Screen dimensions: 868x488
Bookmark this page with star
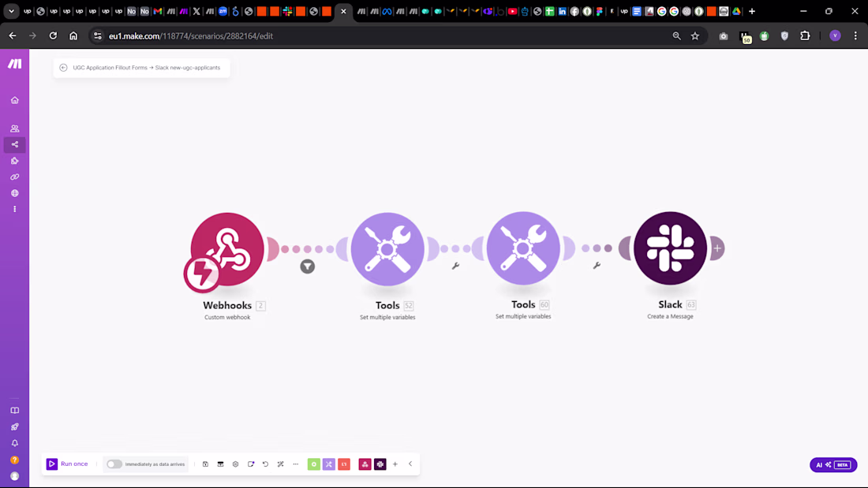(695, 36)
